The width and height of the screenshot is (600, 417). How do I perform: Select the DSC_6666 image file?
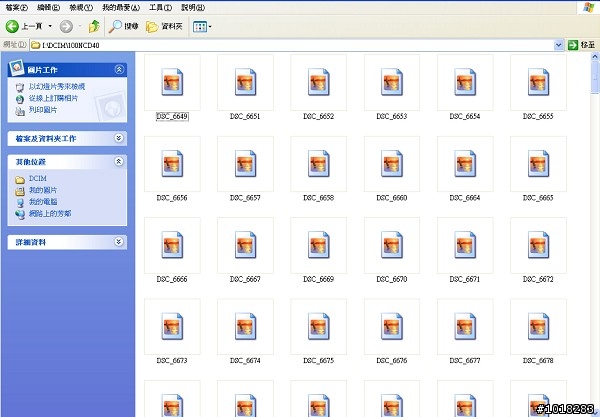coord(172,251)
